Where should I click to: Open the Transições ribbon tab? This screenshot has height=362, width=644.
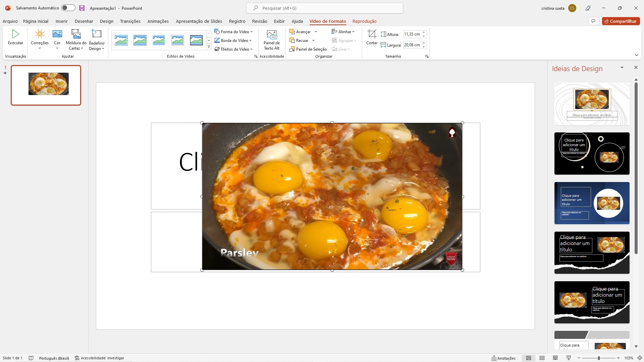pyautogui.click(x=130, y=21)
